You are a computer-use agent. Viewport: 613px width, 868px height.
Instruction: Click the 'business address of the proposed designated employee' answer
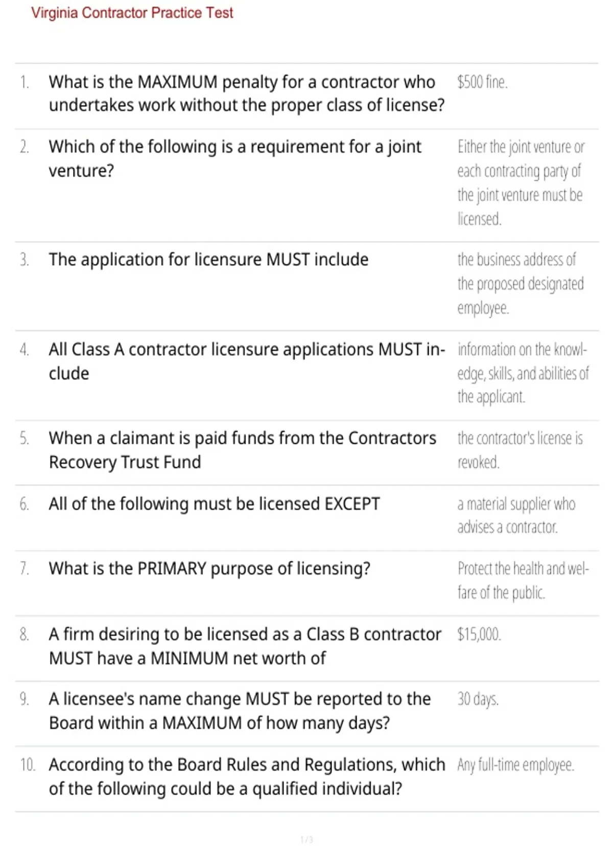[x=521, y=284]
